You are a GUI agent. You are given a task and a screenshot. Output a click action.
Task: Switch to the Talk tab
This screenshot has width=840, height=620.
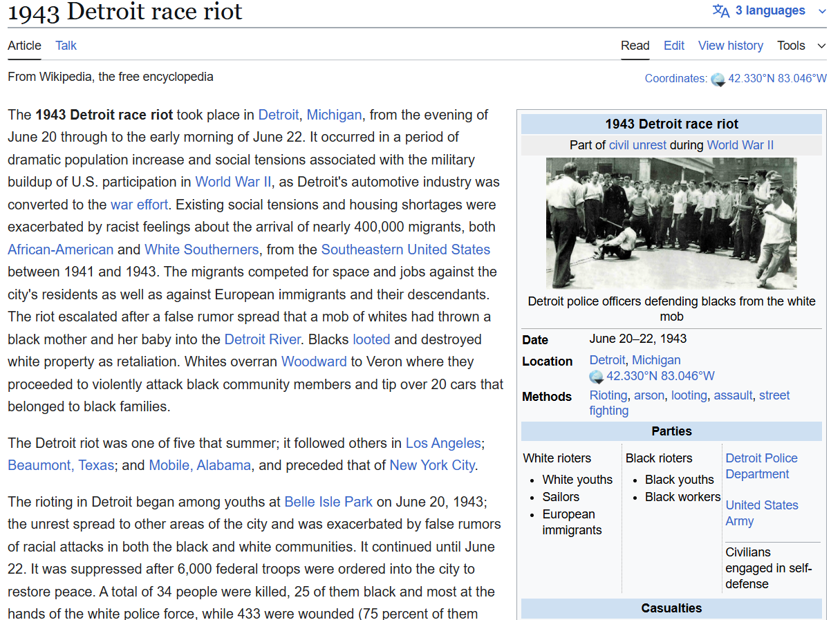pyautogui.click(x=66, y=46)
